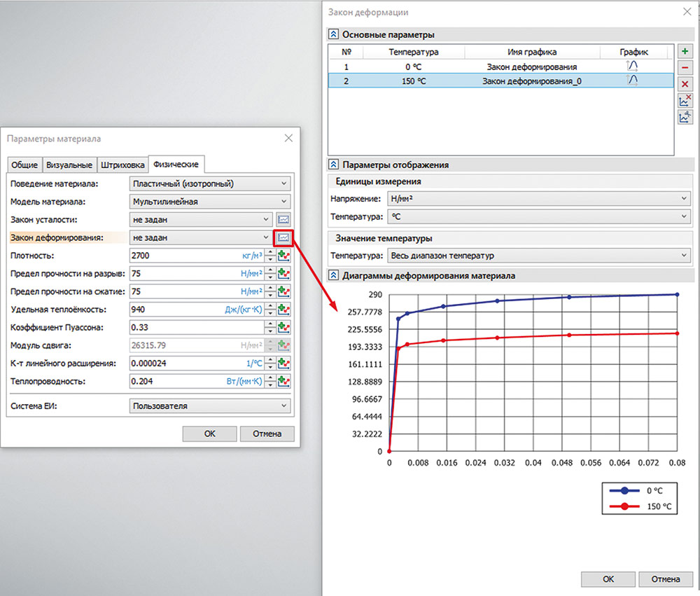Click the dependency icon beside Теплопроводность field

(283, 382)
